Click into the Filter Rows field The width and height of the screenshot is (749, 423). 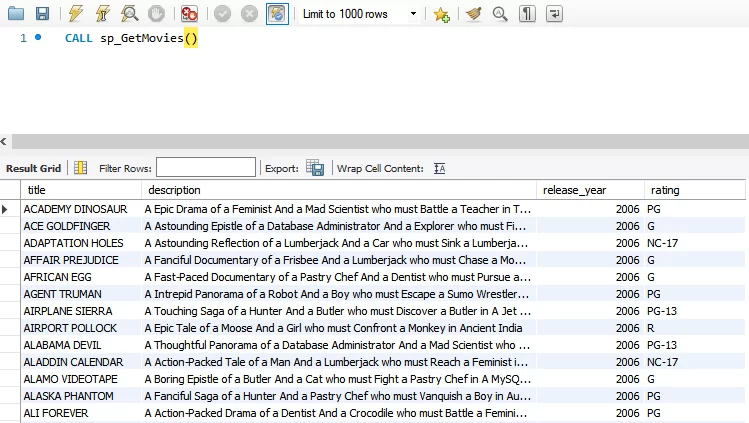tap(205, 168)
